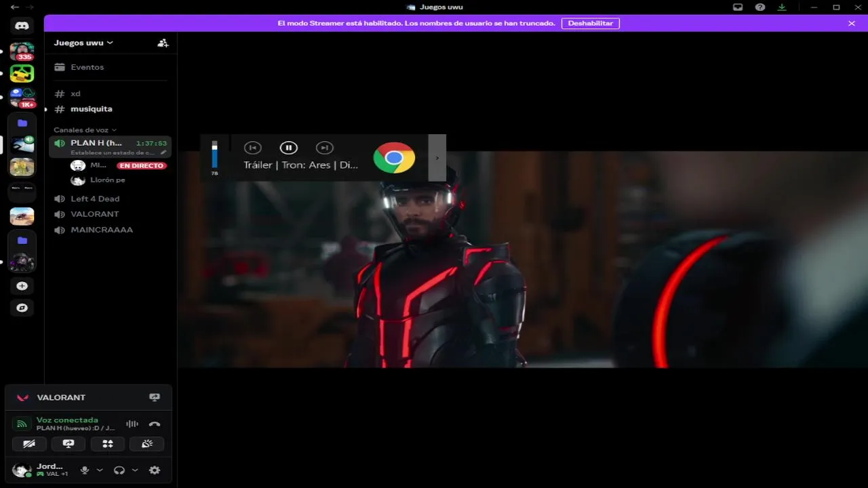This screenshot has width=868, height=488.
Task: Start an activity from voice panel
Action: click(108, 444)
